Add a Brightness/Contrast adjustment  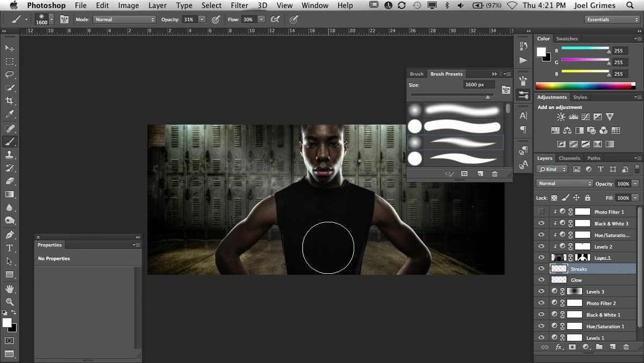561,117
